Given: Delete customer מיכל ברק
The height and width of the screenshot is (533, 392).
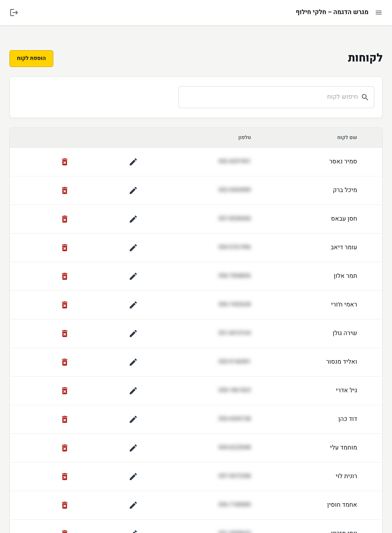Looking at the screenshot, I should tap(64, 190).
